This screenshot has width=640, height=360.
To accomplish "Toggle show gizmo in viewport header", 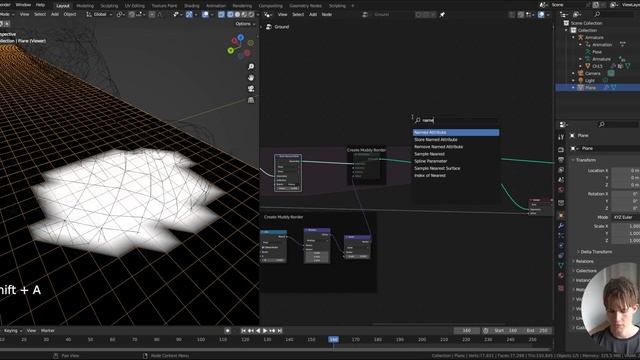I will click(189, 14).
